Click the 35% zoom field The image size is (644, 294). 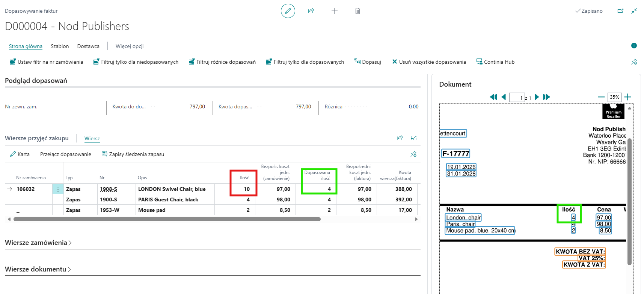coord(615,97)
